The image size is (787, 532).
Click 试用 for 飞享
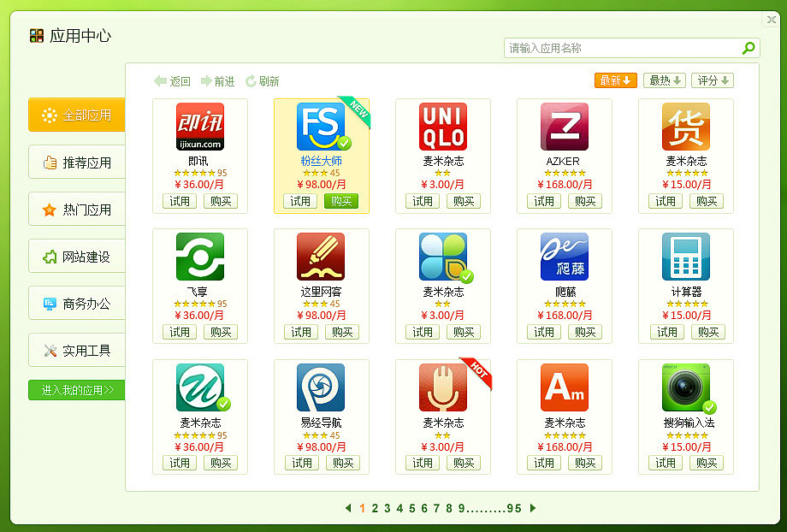(180, 332)
